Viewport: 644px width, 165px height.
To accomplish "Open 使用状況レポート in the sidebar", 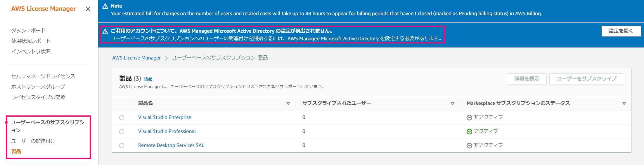I will point(31,41).
